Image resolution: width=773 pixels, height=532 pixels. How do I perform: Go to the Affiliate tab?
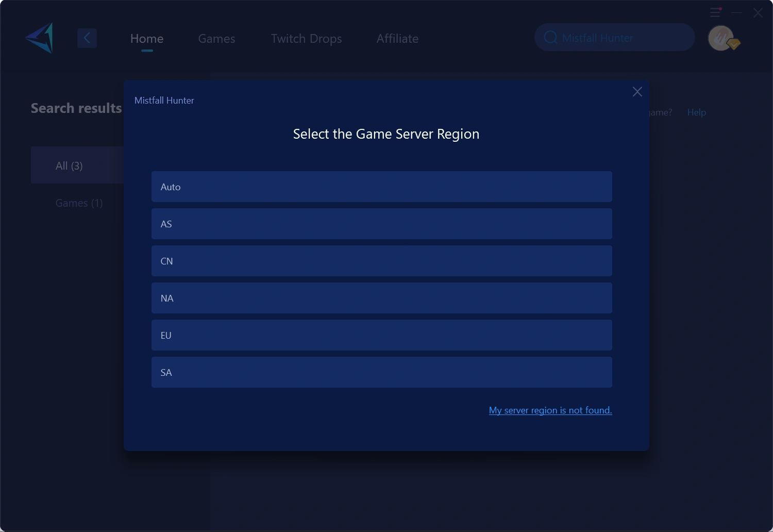coord(397,39)
